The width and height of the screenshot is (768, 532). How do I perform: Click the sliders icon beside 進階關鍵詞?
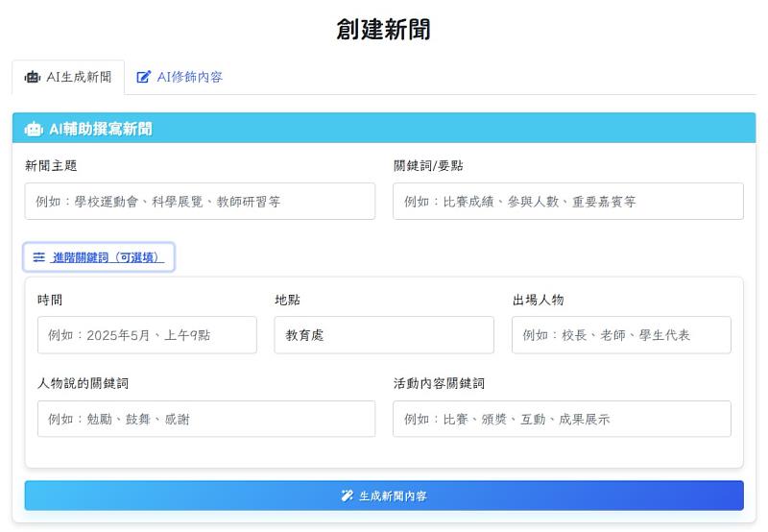39,257
